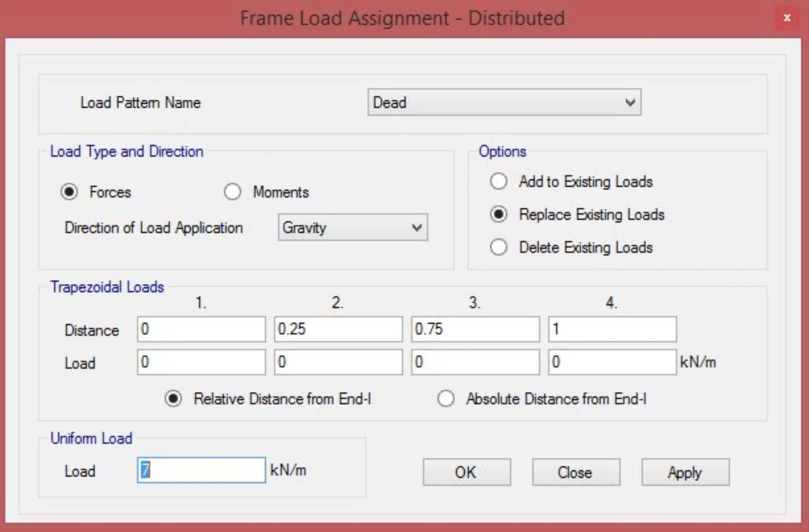Click the Distance 1 input field
The image size is (809, 532).
coord(201,329)
